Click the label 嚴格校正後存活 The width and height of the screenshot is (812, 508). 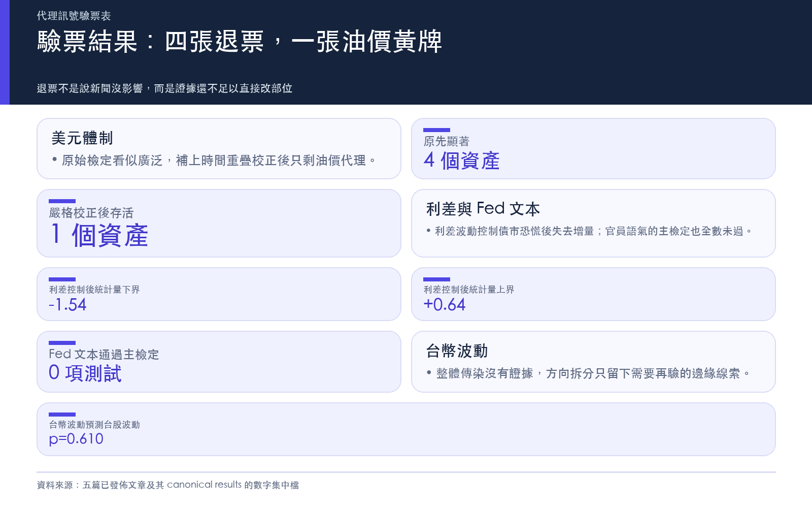tap(91, 213)
